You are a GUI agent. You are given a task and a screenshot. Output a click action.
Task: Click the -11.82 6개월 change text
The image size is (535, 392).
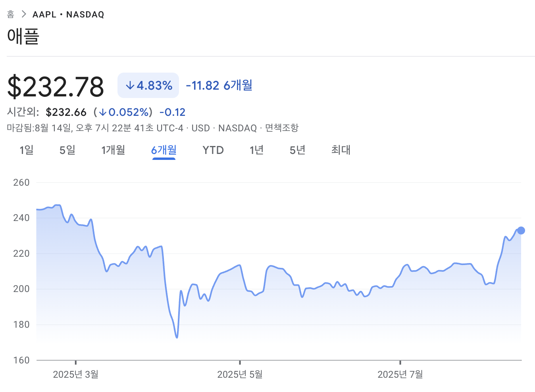pos(219,85)
